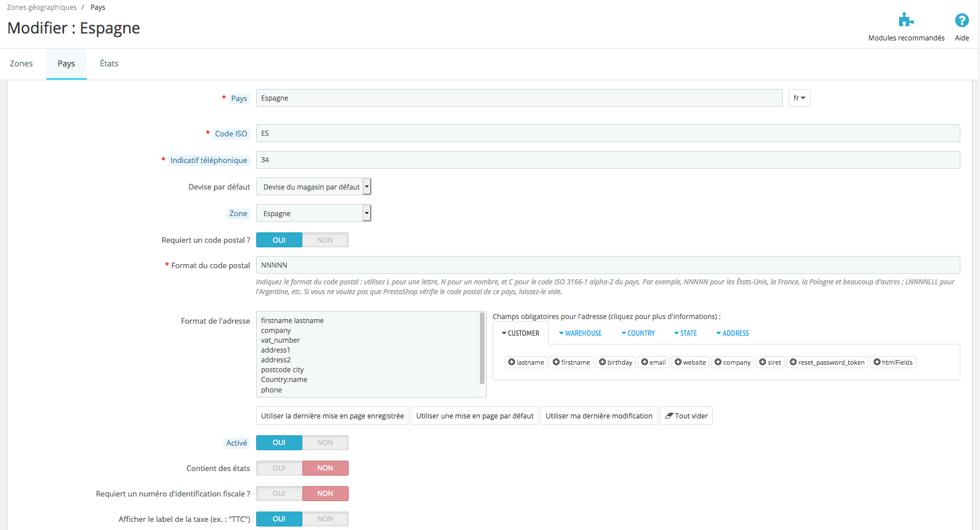Open the Devise par défaut dropdown
The width and height of the screenshot is (980, 530).
click(x=313, y=187)
